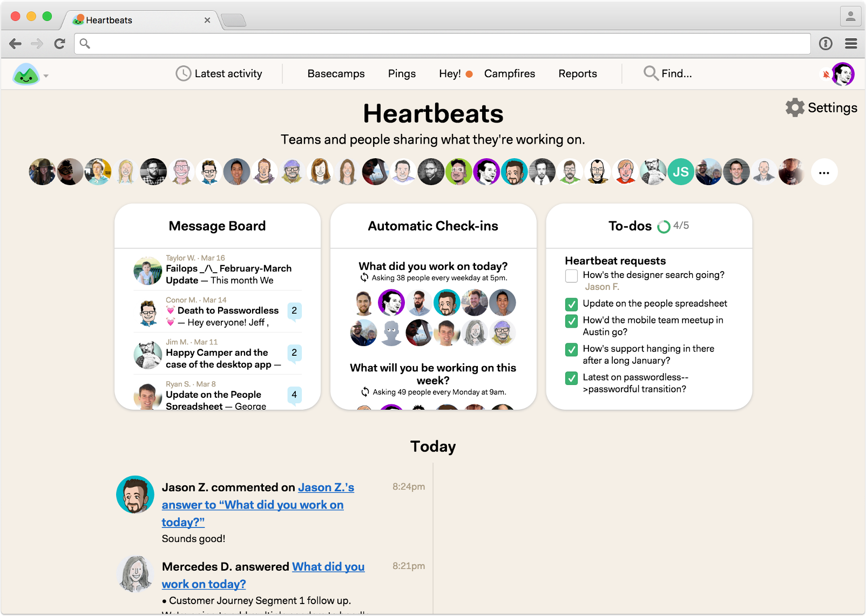Open the Pings menu
Screen dimensions: 866x616
click(402, 73)
